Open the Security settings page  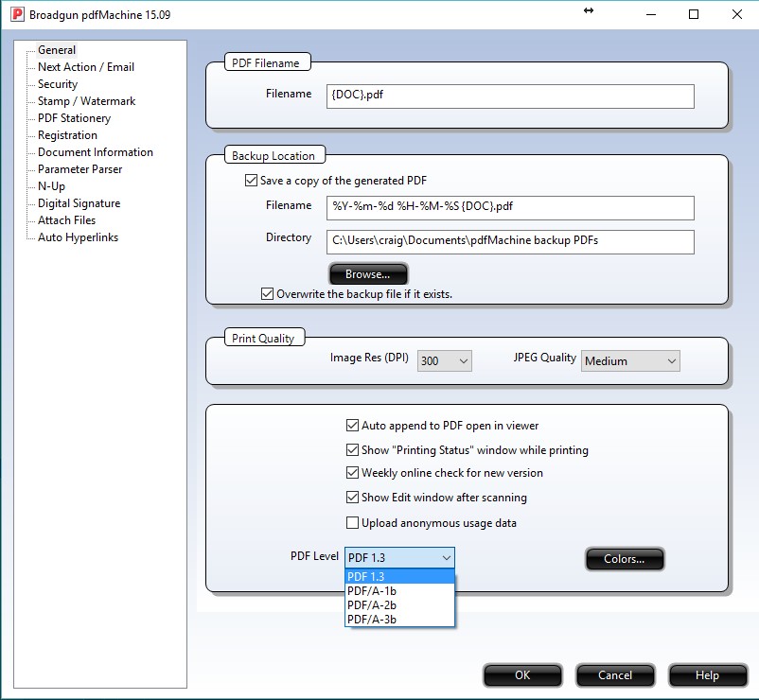(x=58, y=84)
